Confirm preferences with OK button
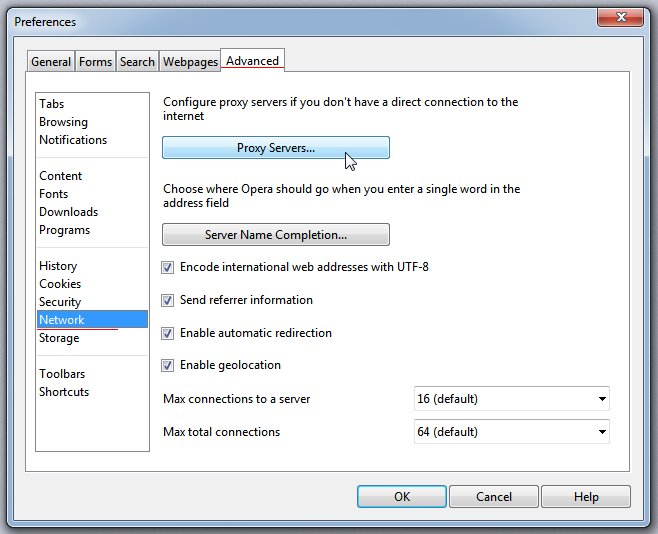The image size is (658, 534). [x=402, y=497]
